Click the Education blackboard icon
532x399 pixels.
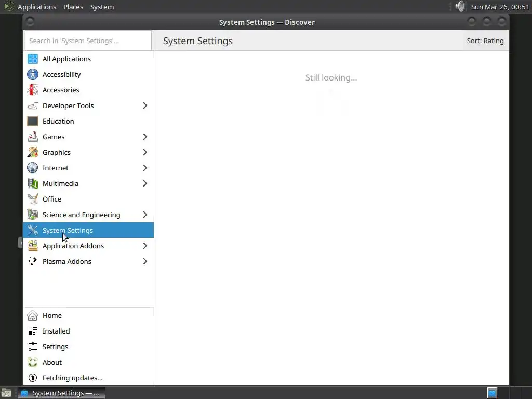click(33, 121)
